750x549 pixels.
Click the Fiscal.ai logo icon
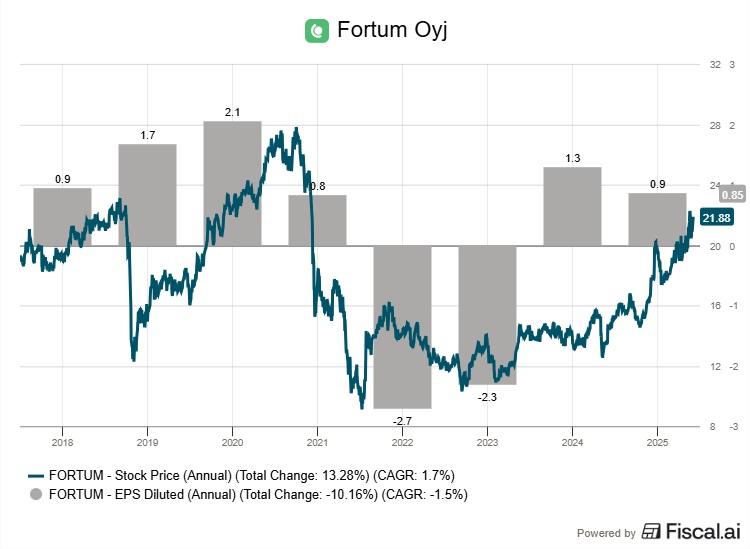pos(651,531)
